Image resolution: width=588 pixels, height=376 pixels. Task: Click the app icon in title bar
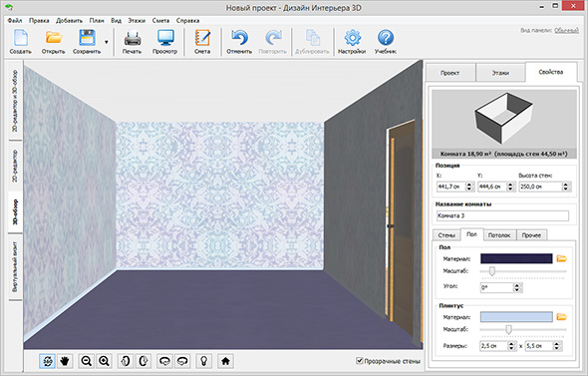click(10, 7)
